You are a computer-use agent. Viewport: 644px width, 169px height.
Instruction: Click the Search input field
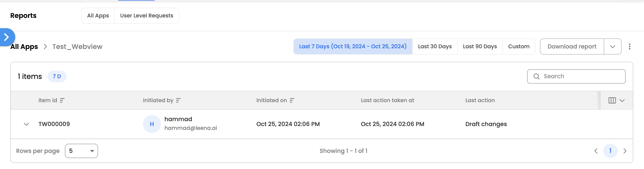tap(580, 76)
